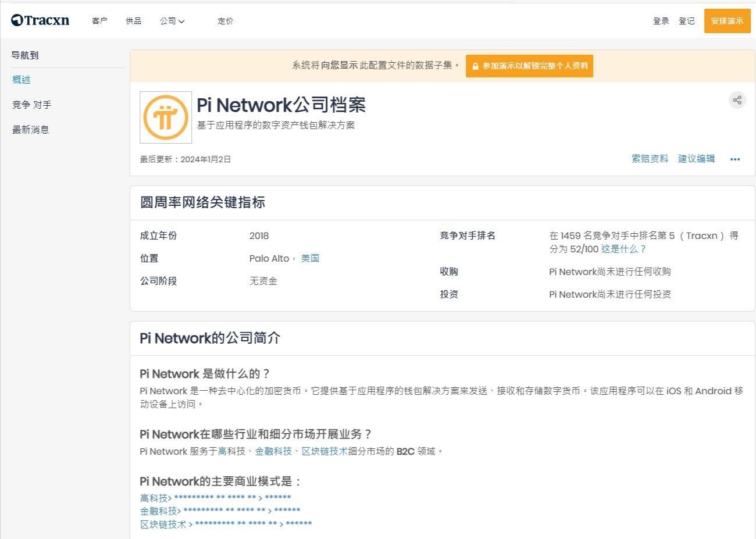Click the Pi symbol inside the company avatar

(165, 116)
